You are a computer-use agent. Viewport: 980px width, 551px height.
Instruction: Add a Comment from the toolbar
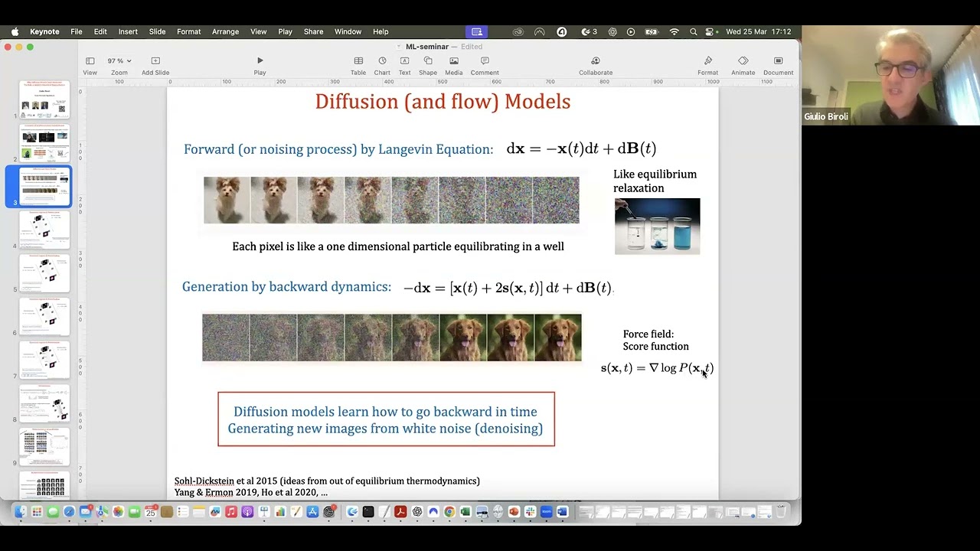(485, 61)
